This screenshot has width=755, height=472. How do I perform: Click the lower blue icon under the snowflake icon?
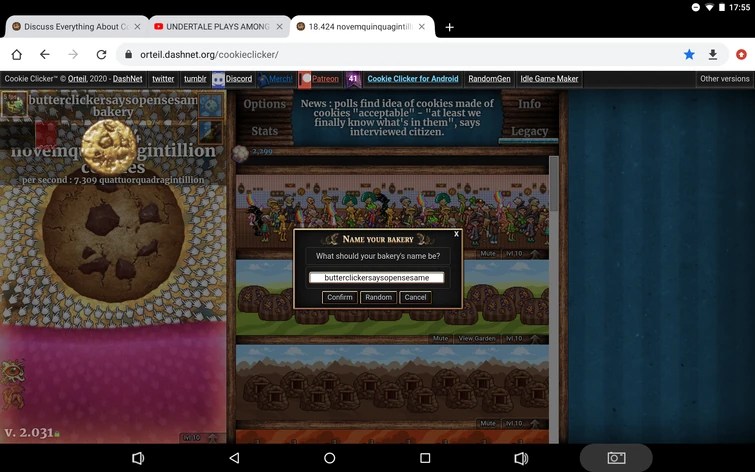pos(210,131)
